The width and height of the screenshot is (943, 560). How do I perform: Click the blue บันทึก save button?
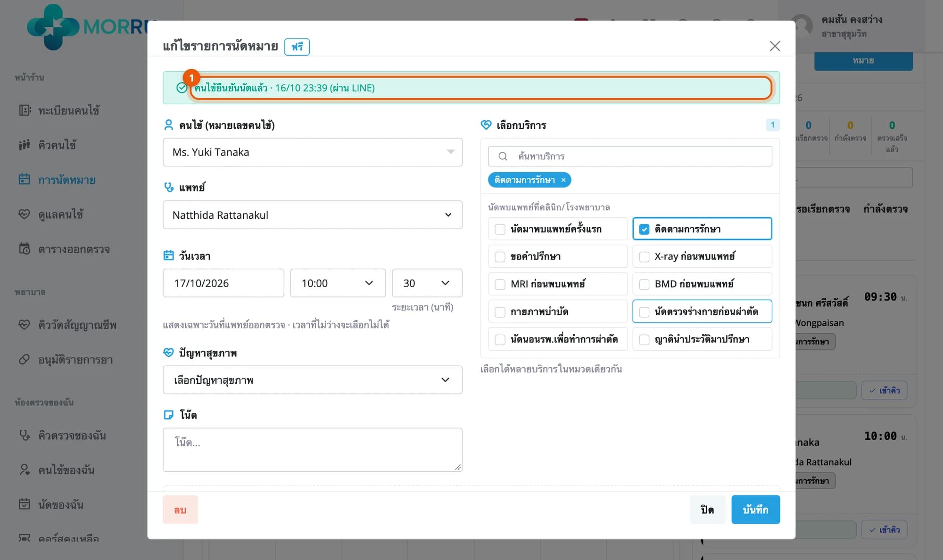pos(756,510)
